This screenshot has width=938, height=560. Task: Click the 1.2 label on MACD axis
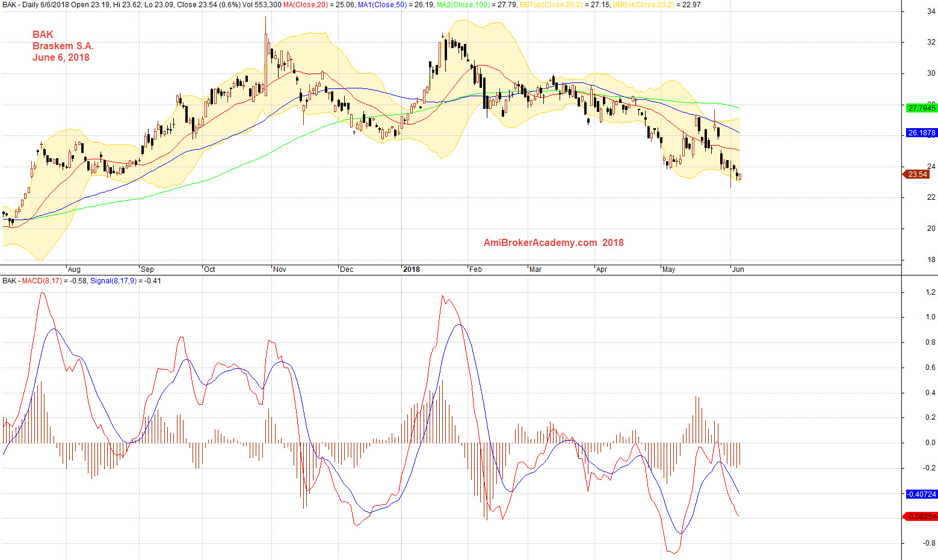tap(931, 292)
